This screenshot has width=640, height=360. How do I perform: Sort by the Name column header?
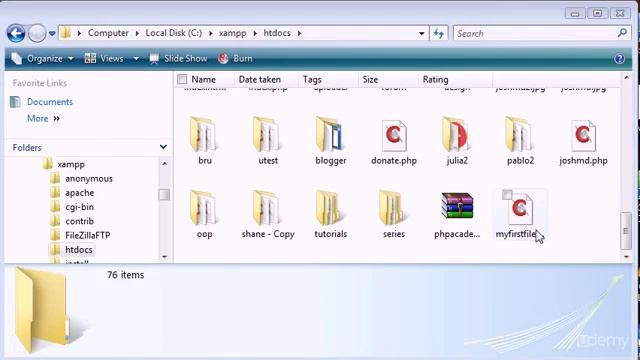point(204,80)
